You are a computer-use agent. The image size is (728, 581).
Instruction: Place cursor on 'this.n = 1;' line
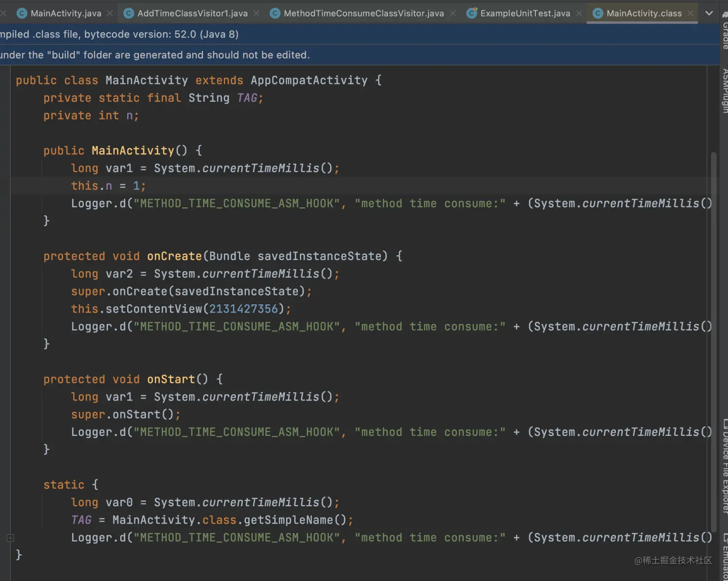coord(108,185)
